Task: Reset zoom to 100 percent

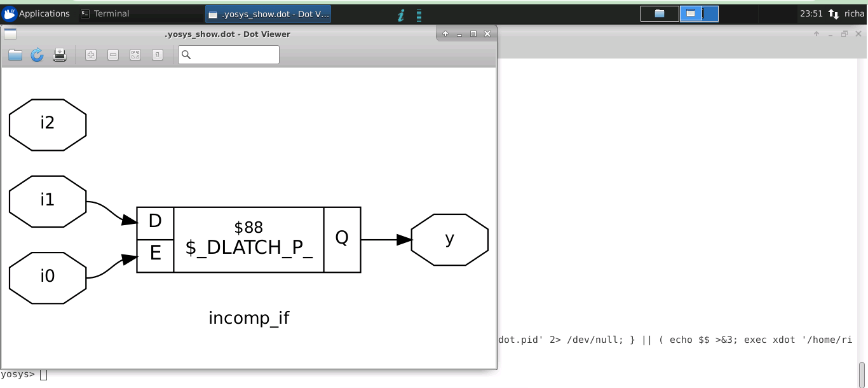Action: coord(157,55)
